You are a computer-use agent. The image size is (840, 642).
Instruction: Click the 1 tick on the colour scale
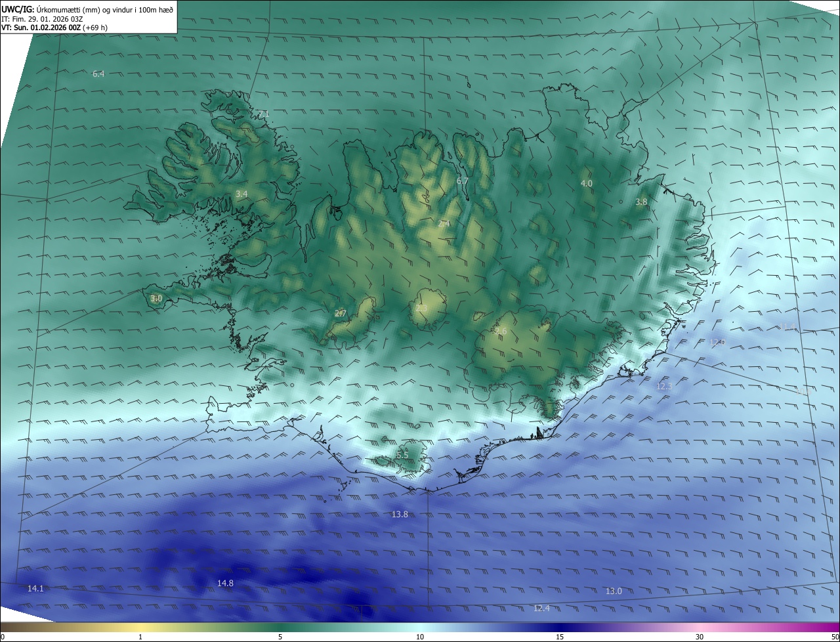click(140, 637)
